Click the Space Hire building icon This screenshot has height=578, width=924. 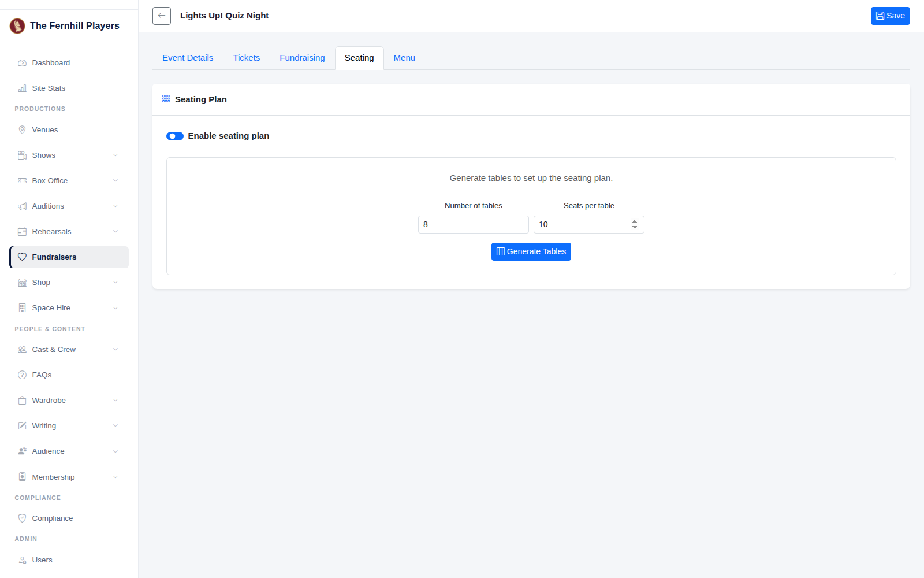click(22, 308)
